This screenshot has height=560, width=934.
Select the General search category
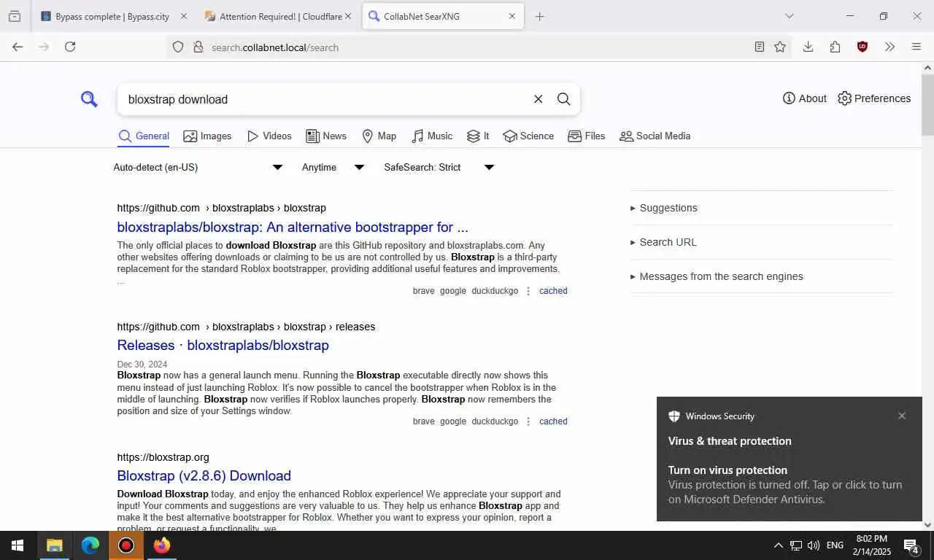point(144,136)
